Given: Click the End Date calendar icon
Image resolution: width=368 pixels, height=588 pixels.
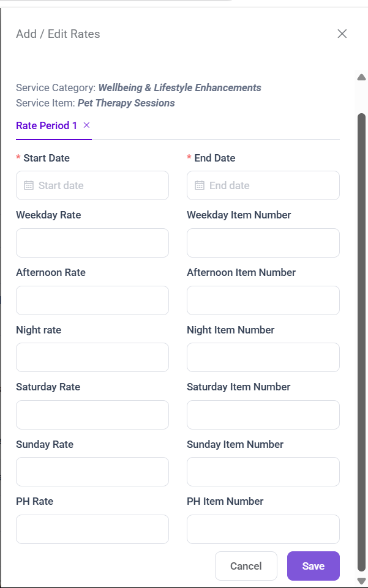Looking at the screenshot, I should click(x=200, y=185).
